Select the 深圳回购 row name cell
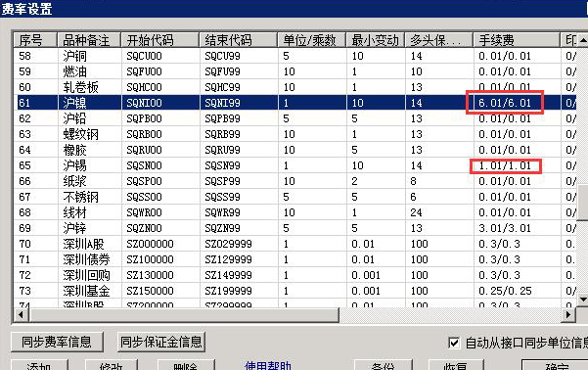 (x=86, y=275)
